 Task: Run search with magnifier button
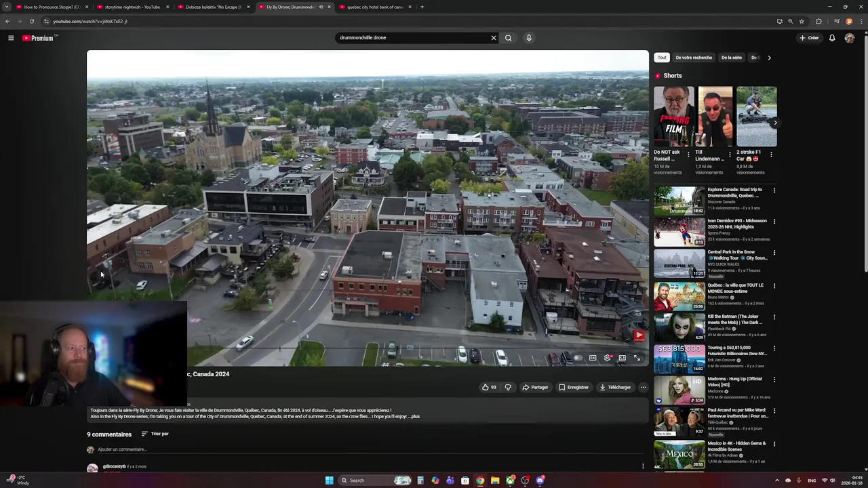pyautogui.click(x=508, y=38)
